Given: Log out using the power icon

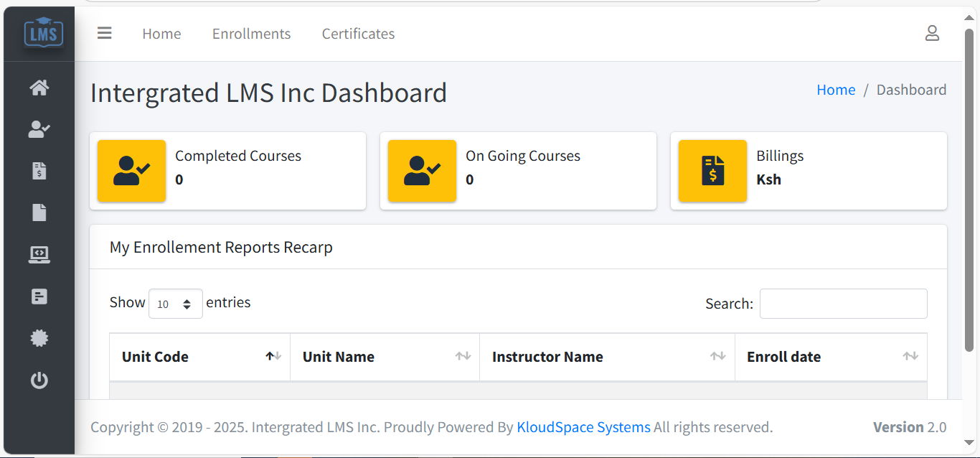Looking at the screenshot, I should [x=39, y=380].
